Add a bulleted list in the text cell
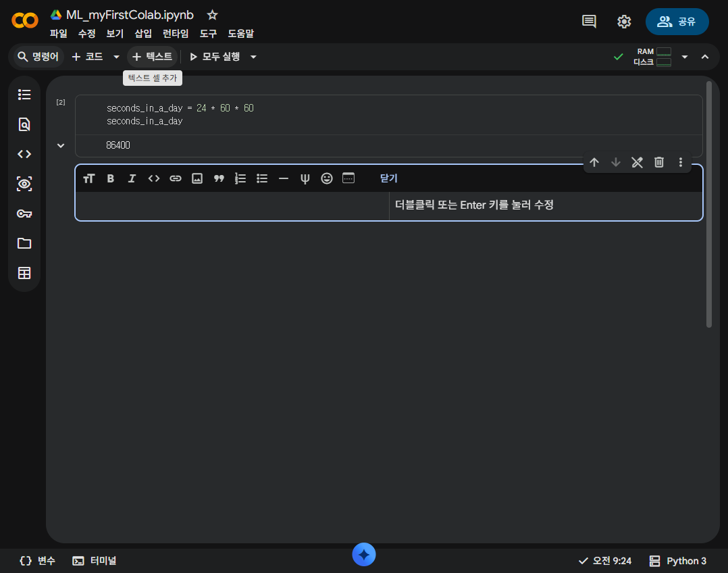 262,178
